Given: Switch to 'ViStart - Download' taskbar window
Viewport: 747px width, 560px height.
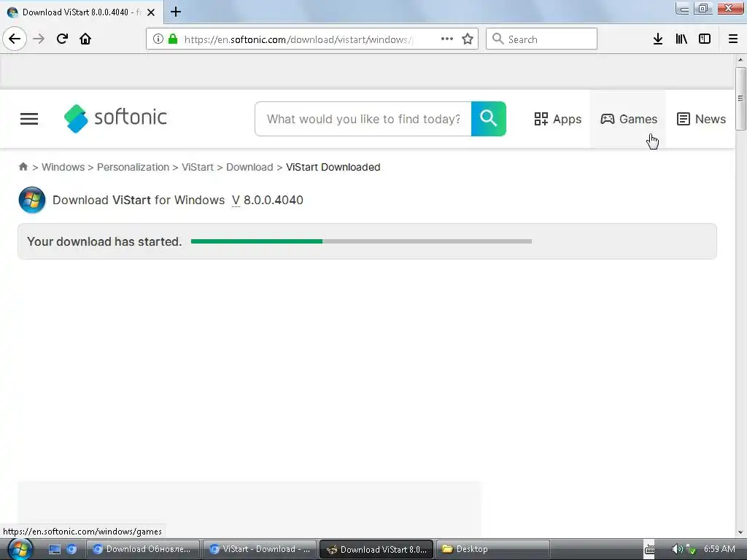Looking at the screenshot, I should tap(260, 549).
